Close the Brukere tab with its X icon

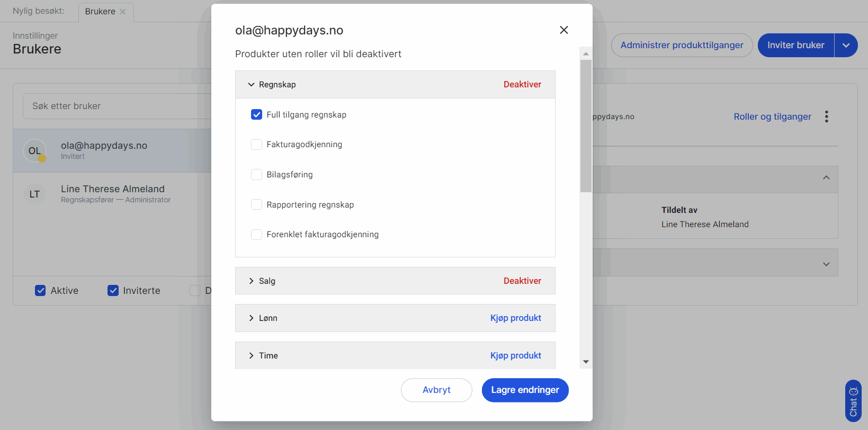pos(123,12)
